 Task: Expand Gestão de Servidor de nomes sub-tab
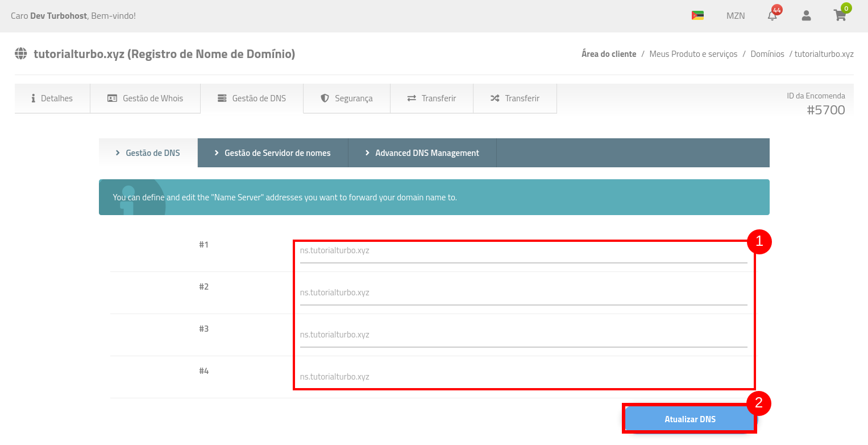(273, 153)
